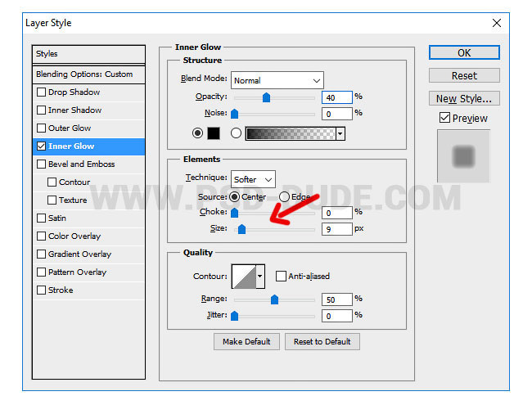Tick the Texture sub-option checkbox
The image size is (532, 405).
point(52,200)
